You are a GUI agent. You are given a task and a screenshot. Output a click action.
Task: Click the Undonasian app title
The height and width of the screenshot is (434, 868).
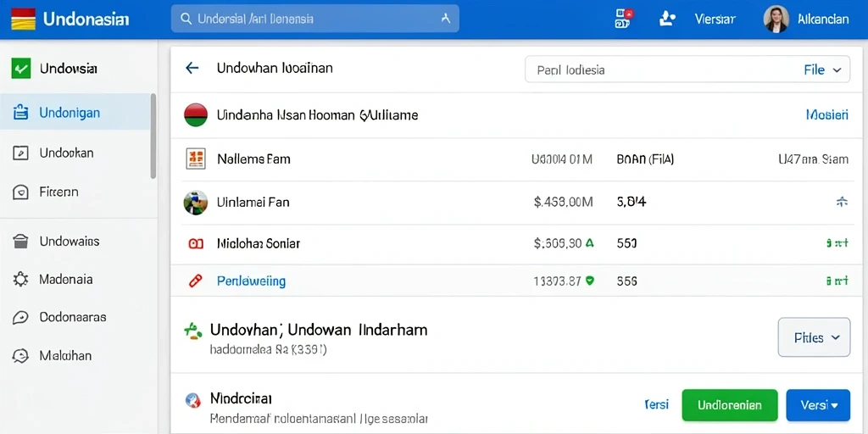click(86, 19)
